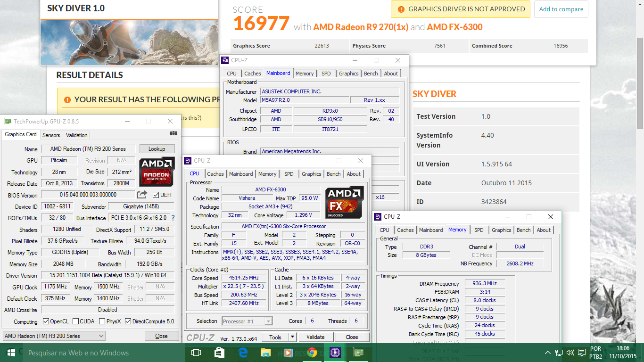Click the score 16977 text
The height and width of the screenshot is (362, 644).
pyautogui.click(x=261, y=23)
